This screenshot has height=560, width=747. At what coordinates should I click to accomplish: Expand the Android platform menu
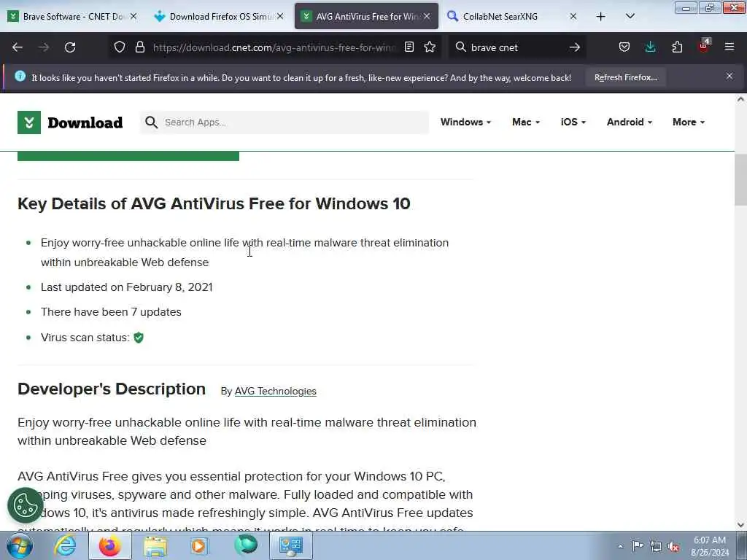[x=629, y=122]
